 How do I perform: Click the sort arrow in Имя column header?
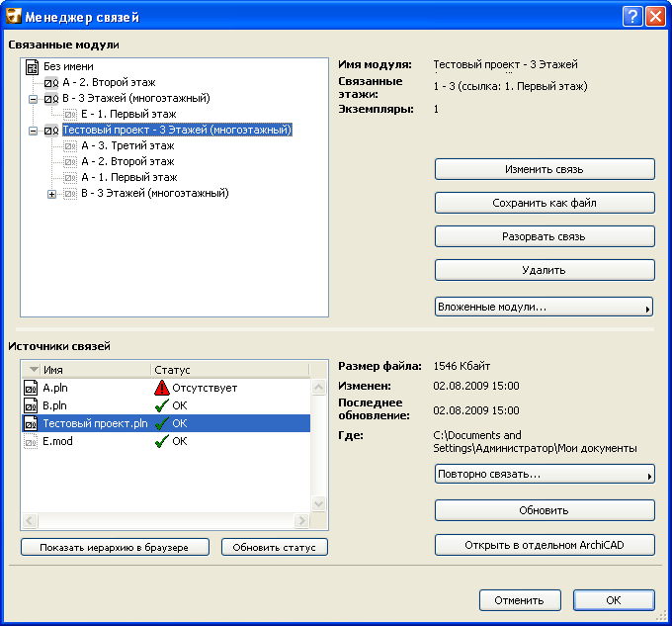(x=34, y=369)
